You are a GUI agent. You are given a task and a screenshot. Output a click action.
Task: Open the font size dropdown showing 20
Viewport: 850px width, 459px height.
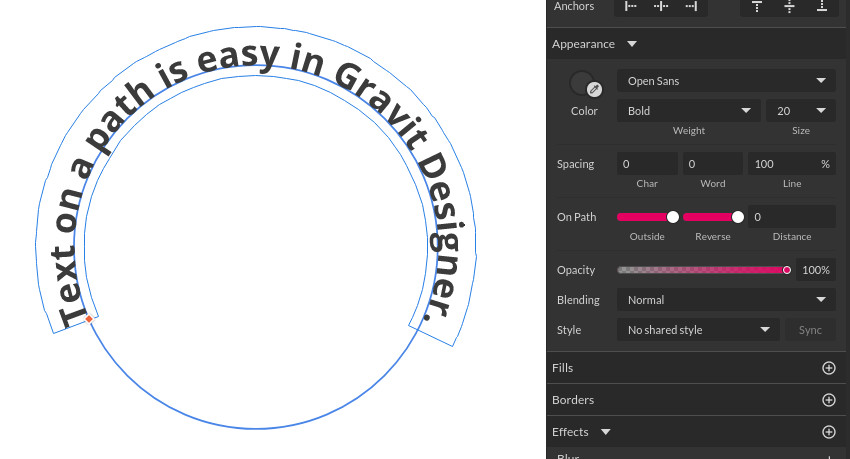pyautogui.click(x=800, y=111)
